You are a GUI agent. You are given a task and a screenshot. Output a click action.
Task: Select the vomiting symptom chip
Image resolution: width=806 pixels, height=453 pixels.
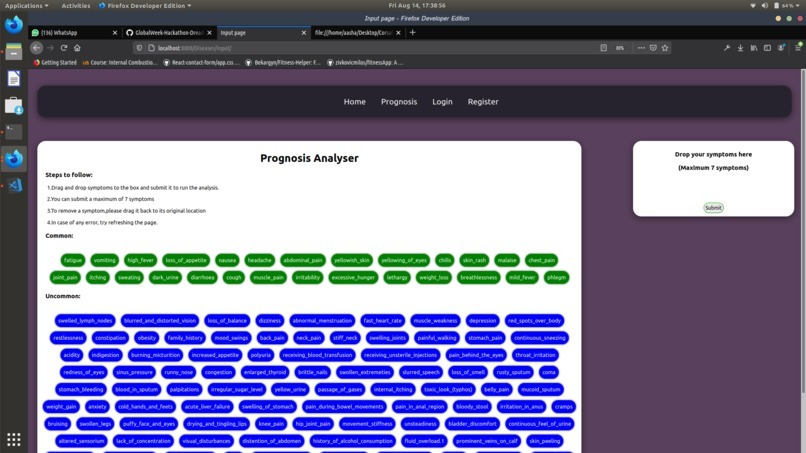point(104,260)
